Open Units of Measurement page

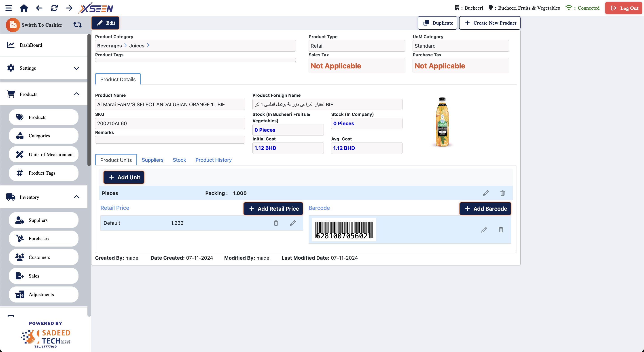coord(44,154)
